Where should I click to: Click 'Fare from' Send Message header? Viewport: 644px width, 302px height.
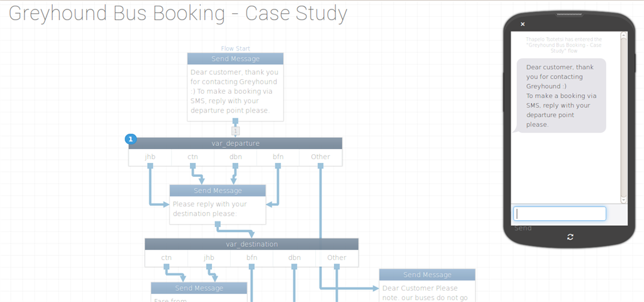pyautogui.click(x=199, y=288)
